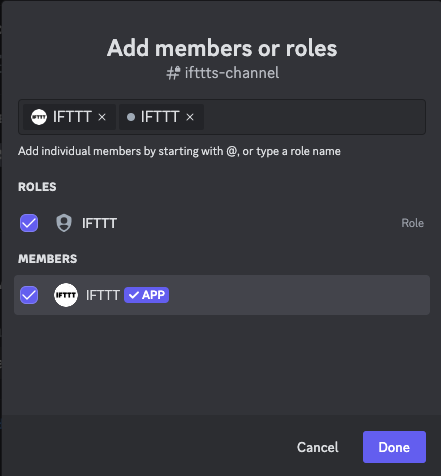Click the ifttts-channel name subtitle

pyautogui.click(x=232, y=73)
